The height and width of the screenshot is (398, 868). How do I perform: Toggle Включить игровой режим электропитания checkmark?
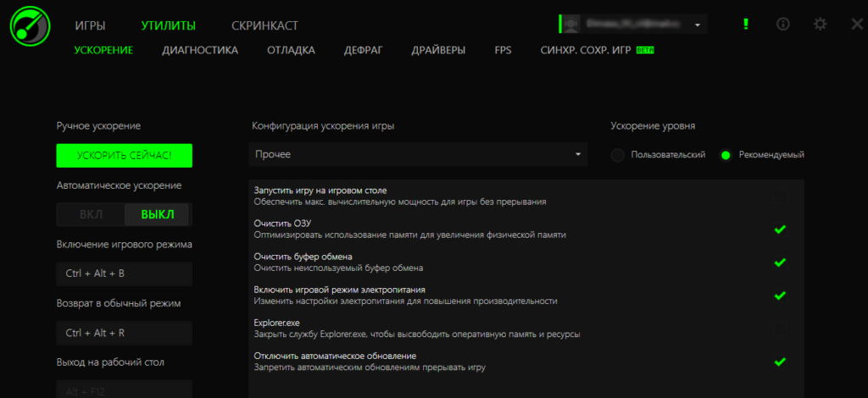pyautogui.click(x=780, y=296)
